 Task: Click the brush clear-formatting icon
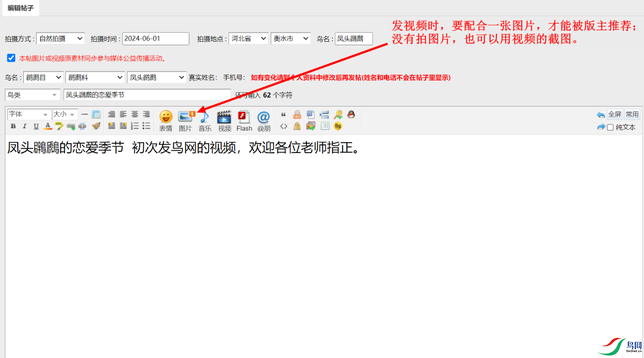pyautogui.click(x=96, y=126)
